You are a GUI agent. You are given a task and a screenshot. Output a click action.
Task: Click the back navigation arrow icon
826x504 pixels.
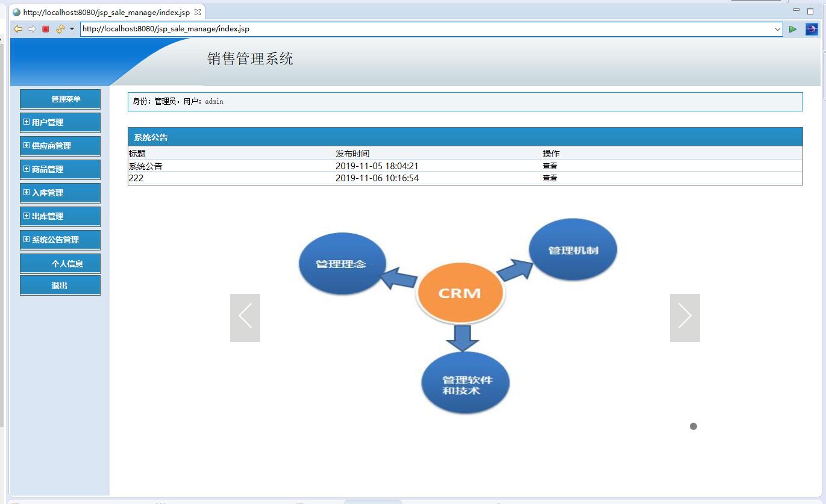[17, 28]
